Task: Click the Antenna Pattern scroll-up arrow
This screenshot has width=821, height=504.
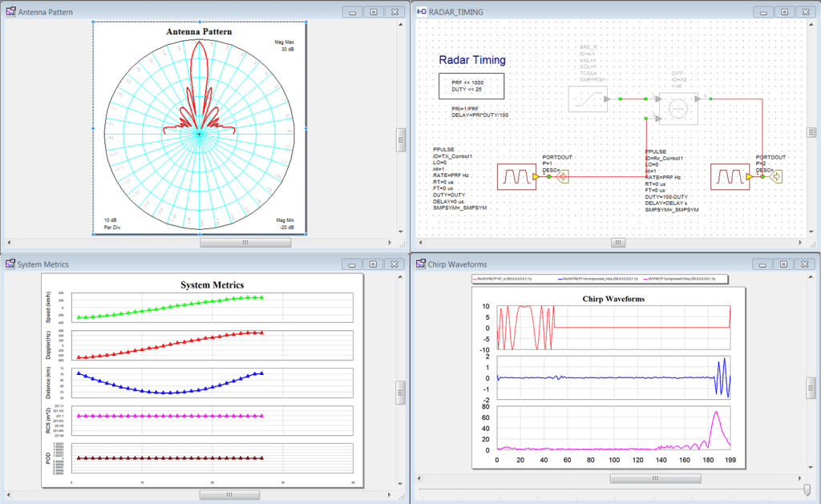Action: point(401,25)
